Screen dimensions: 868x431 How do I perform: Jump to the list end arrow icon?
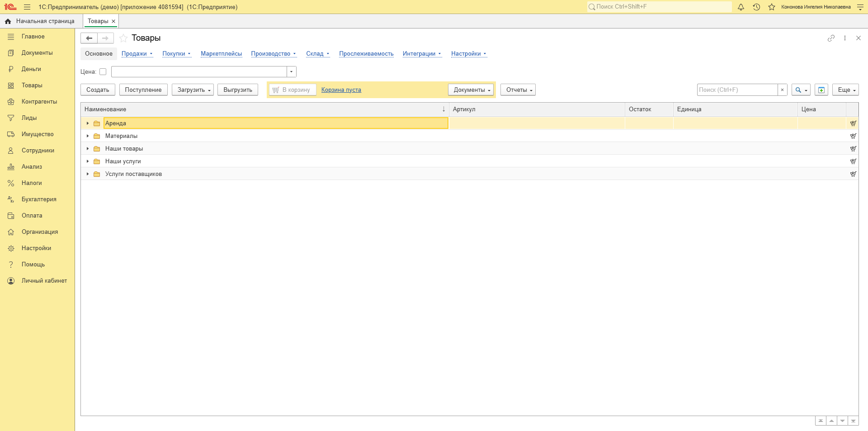click(x=853, y=421)
